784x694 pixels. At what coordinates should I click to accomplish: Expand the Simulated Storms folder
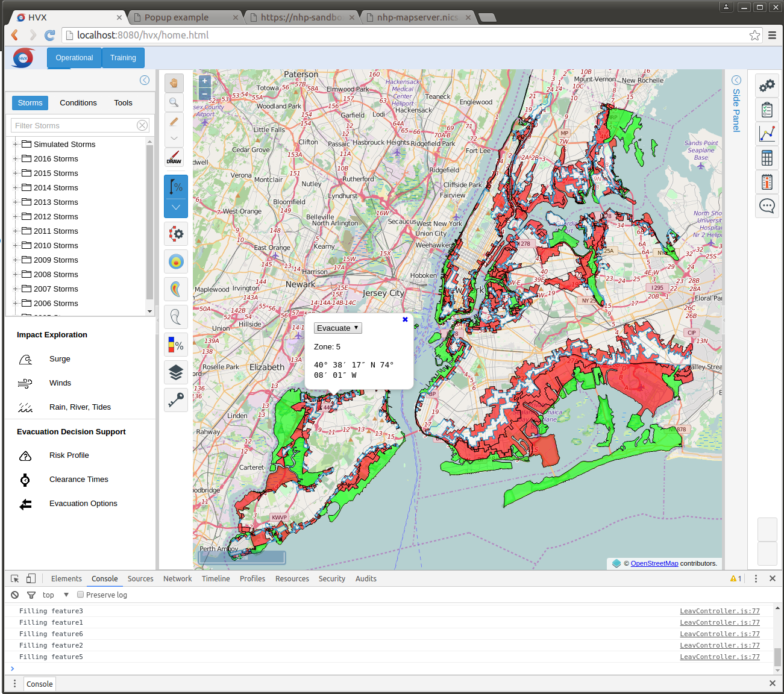(16, 145)
